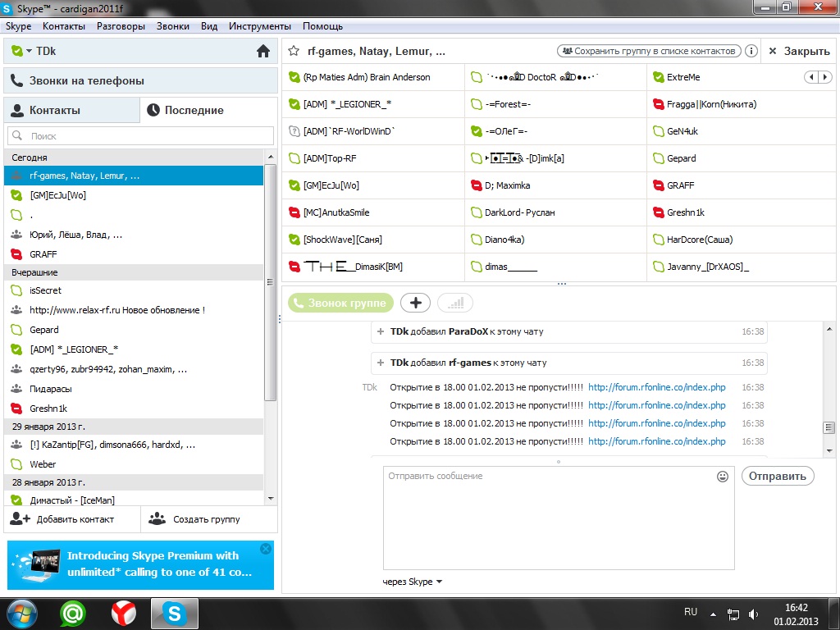
Task: Open the TDk status dropdown arrow
Action: [29, 51]
